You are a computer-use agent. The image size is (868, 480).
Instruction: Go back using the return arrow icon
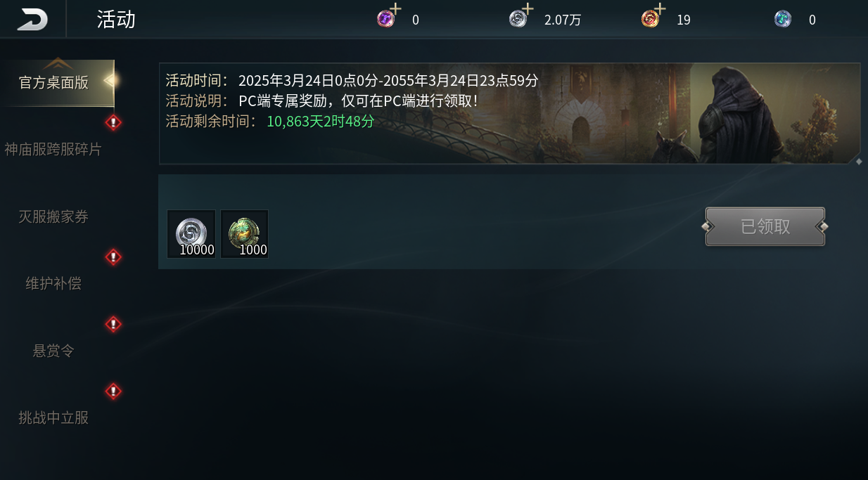click(x=32, y=19)
